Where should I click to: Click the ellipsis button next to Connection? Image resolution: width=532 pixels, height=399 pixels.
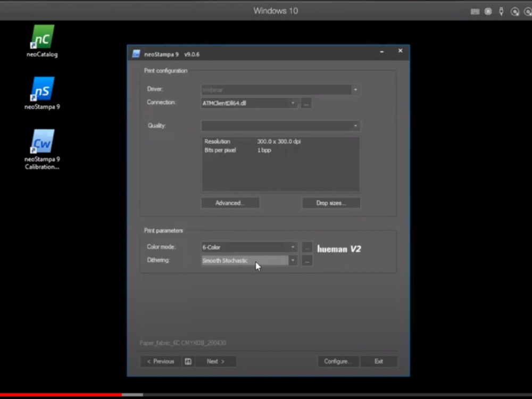tap(306, 103)
